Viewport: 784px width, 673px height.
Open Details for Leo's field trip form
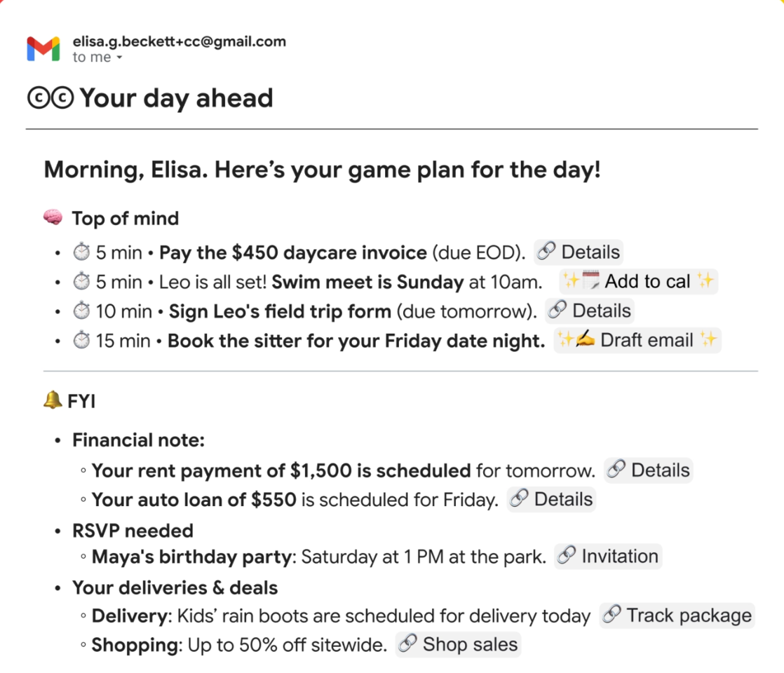point(590,311)
